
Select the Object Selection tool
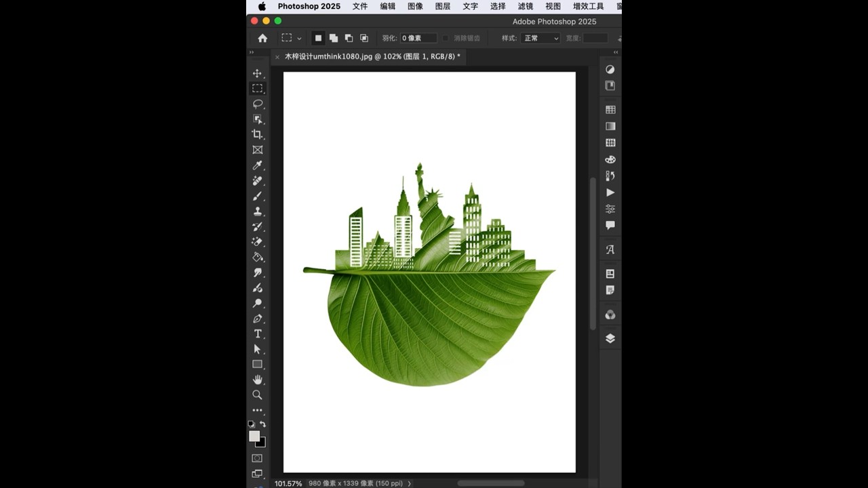point(257,119)
